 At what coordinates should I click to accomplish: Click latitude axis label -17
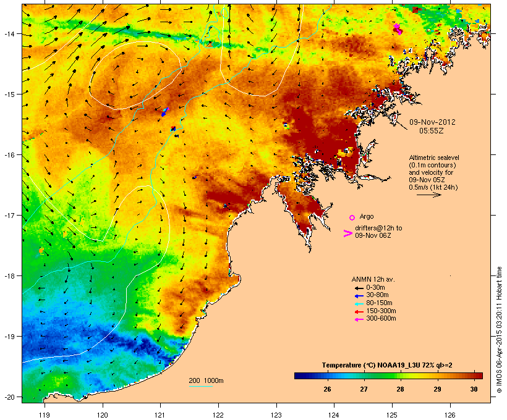click(9, 215)
